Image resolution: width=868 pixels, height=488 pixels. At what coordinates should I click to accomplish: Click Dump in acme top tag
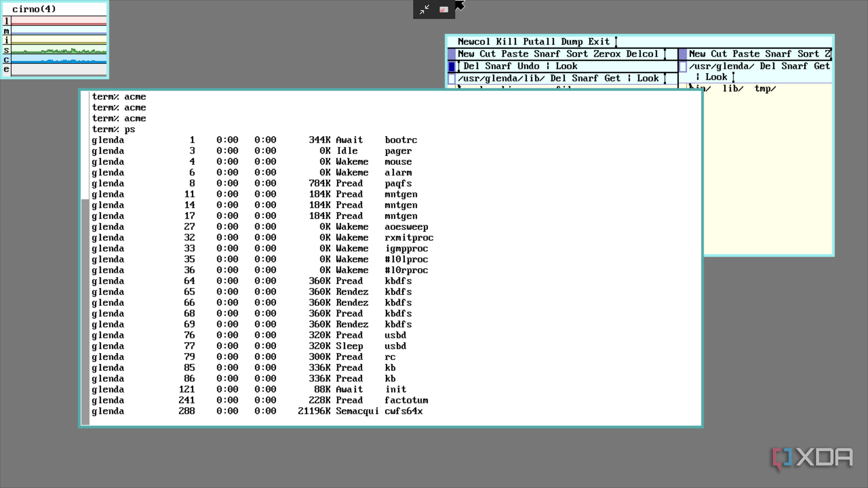click(572, 42)
